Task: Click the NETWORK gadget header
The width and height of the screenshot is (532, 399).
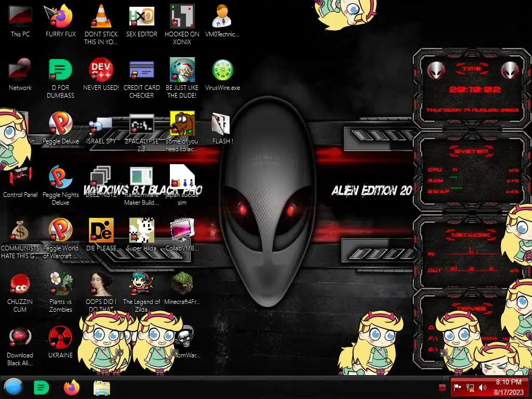Action: pos(472,235)
